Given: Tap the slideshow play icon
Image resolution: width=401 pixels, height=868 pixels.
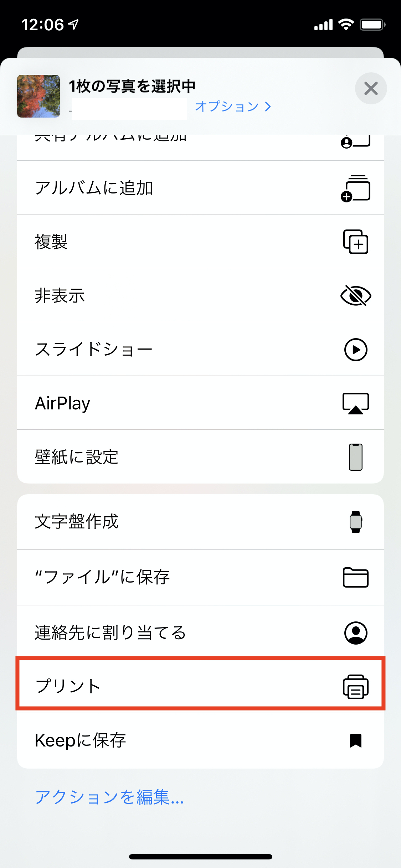Looking at the screenshot, I should (355, 350).
